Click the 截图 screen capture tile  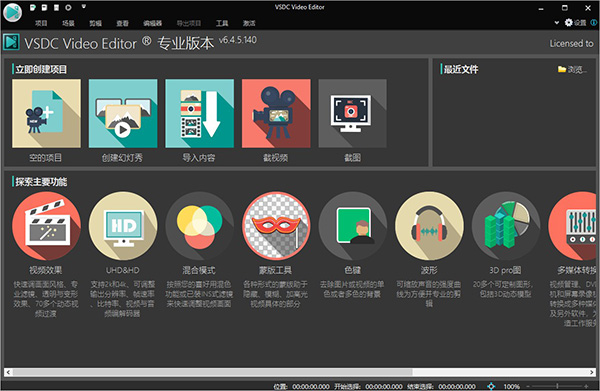(x=352, y=113)
